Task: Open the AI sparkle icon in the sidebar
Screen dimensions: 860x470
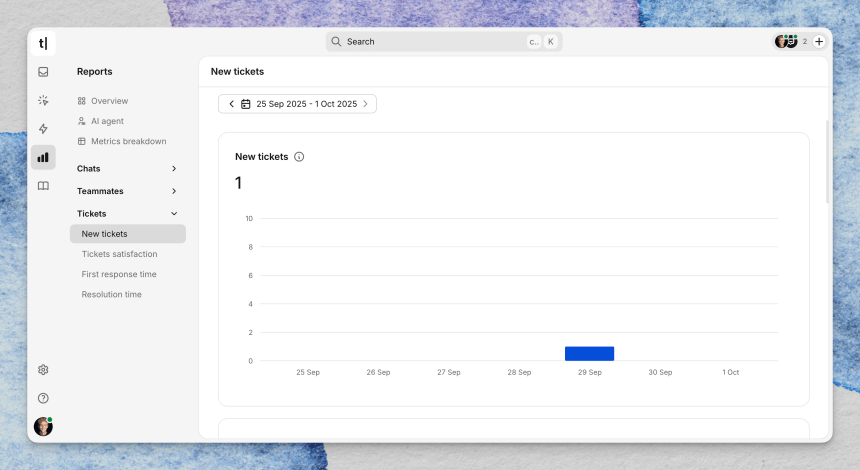Action: (43, 100)
